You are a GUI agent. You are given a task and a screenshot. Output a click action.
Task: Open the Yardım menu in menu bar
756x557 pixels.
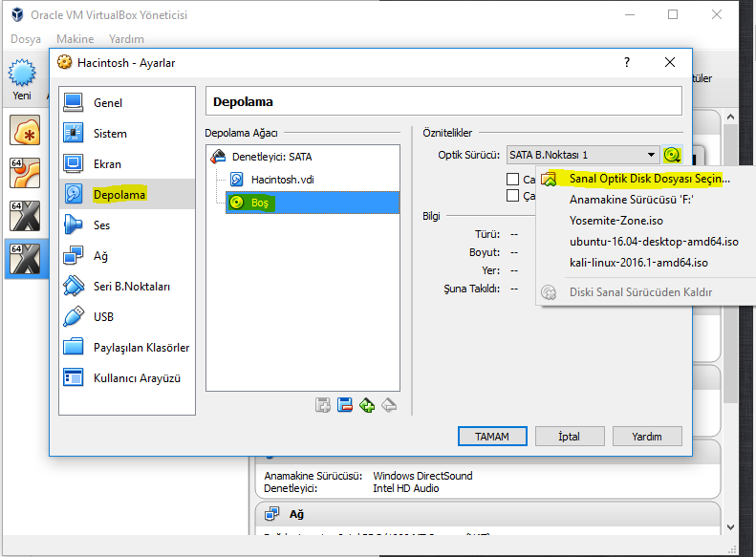point(126,39)
